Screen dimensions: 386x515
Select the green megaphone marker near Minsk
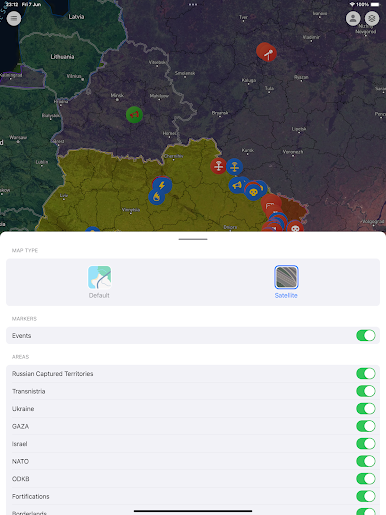tap(134, 115)
